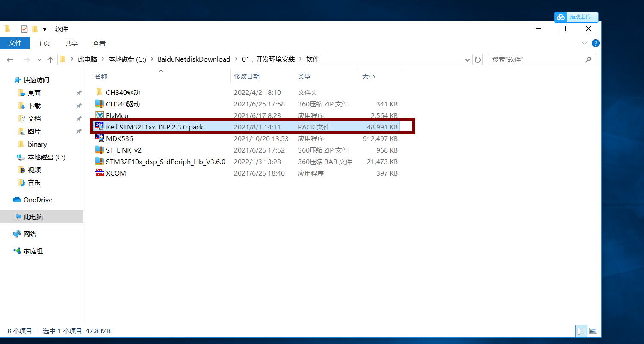Click the 文件夹 type cell
The image size is (644, 344).
(x=307, y=92)
